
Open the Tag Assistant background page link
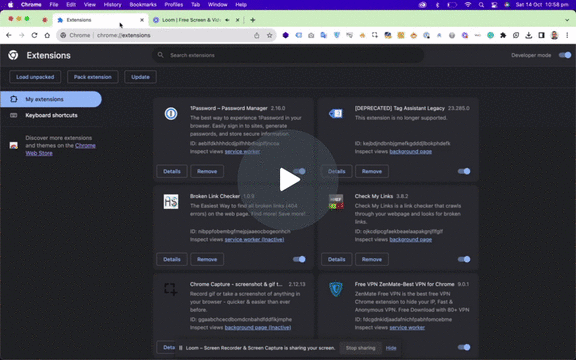pyautogui.click(x=410, y=151)
